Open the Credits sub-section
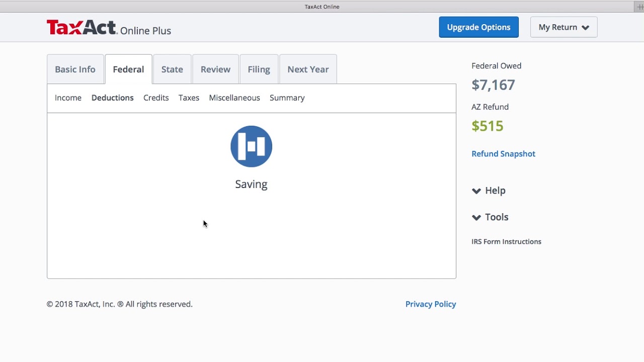The height and width of the screenshot is (362, 644). tap(156, 98)
